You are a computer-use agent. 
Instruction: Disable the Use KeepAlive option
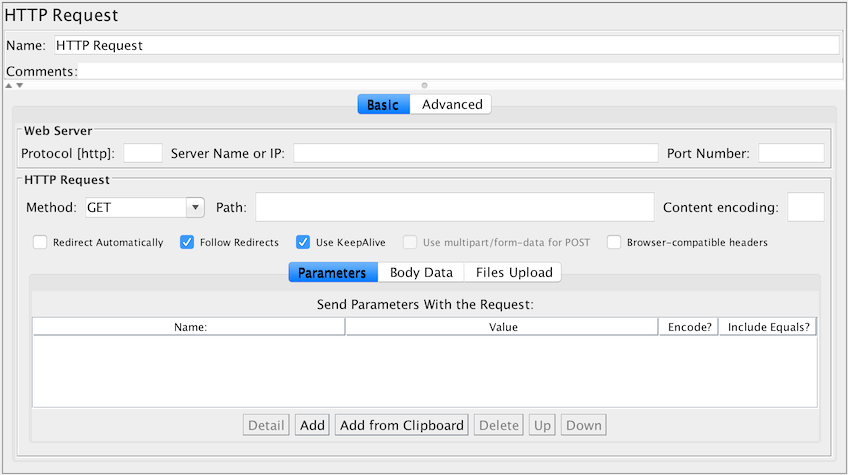click(x=303, y=242)
